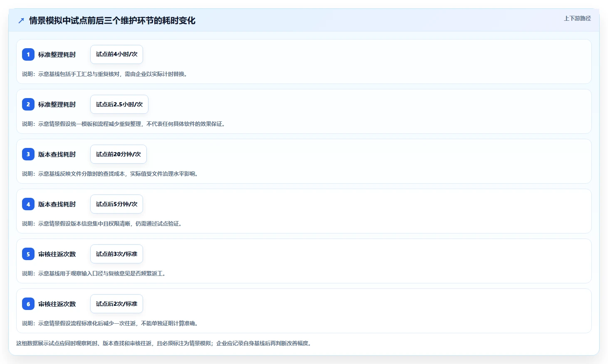This screenshot has width=608, height=364.
Task: Click the 试点后2次/标准 value chip
Action: click(x=116, y=304)
